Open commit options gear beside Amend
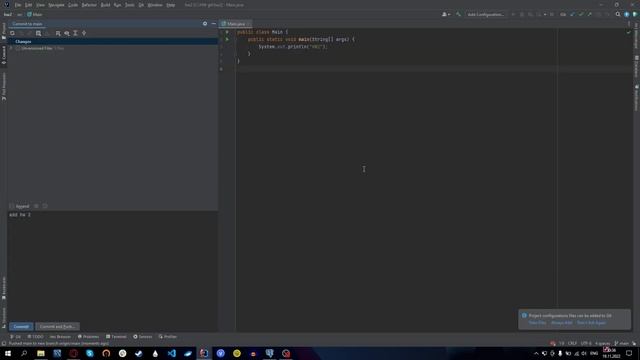The height and width of the screenshot is (360, 640). (36, 207)
